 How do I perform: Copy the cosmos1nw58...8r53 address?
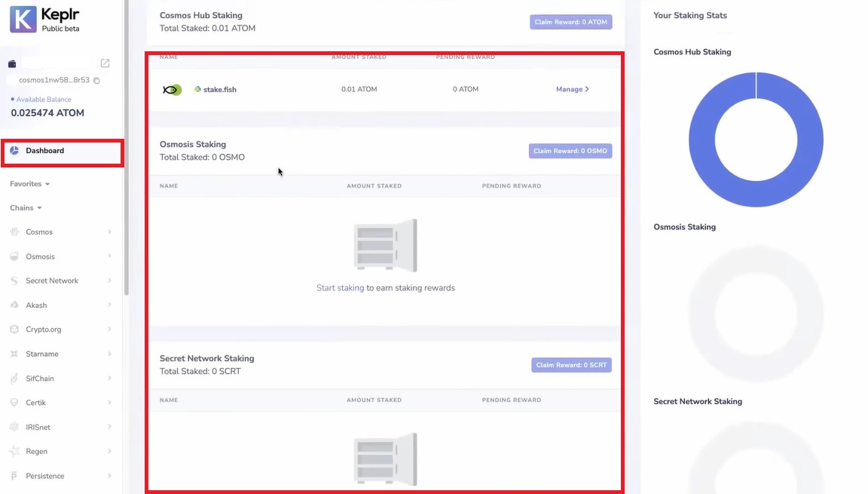(97, 80)
